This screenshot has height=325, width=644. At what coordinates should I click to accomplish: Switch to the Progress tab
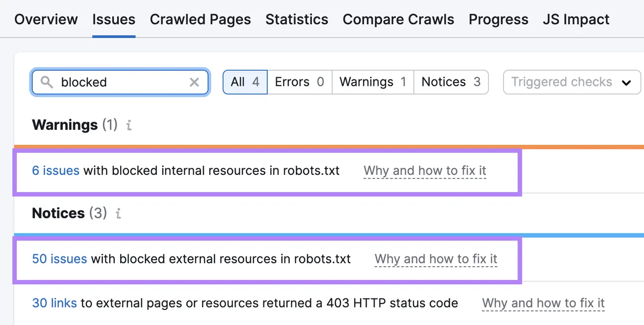499,19
